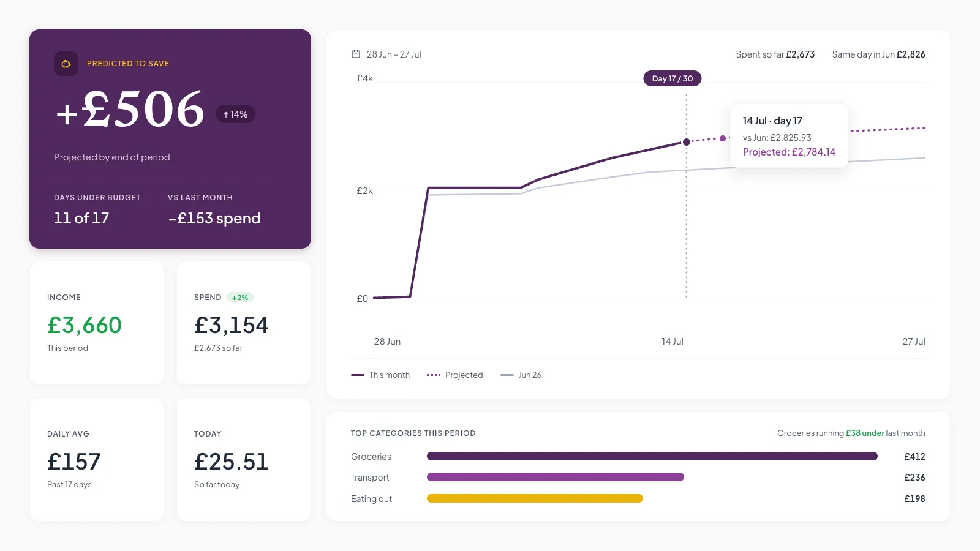Click the "£157" daily average figure

tap(74, 462)
